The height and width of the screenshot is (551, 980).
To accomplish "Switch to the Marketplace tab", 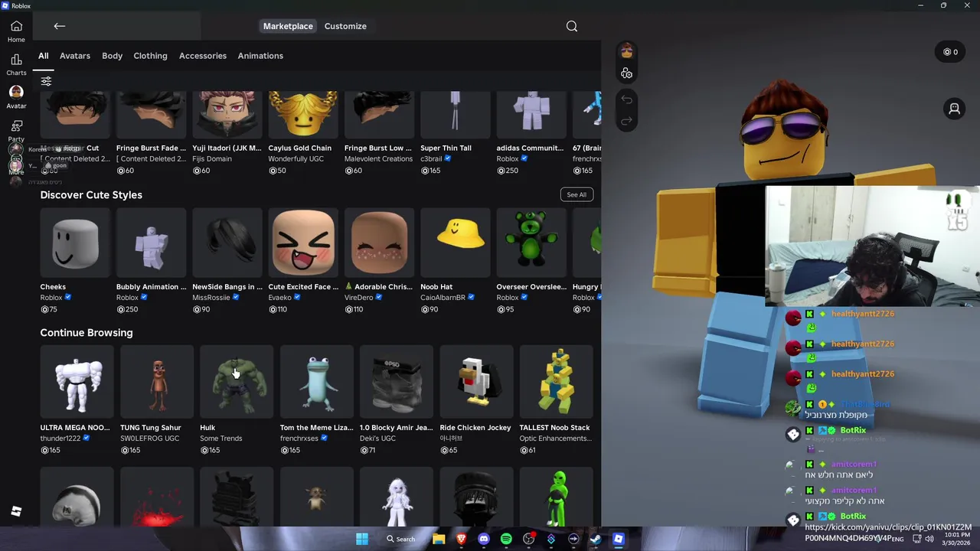I will coord(288,26).
